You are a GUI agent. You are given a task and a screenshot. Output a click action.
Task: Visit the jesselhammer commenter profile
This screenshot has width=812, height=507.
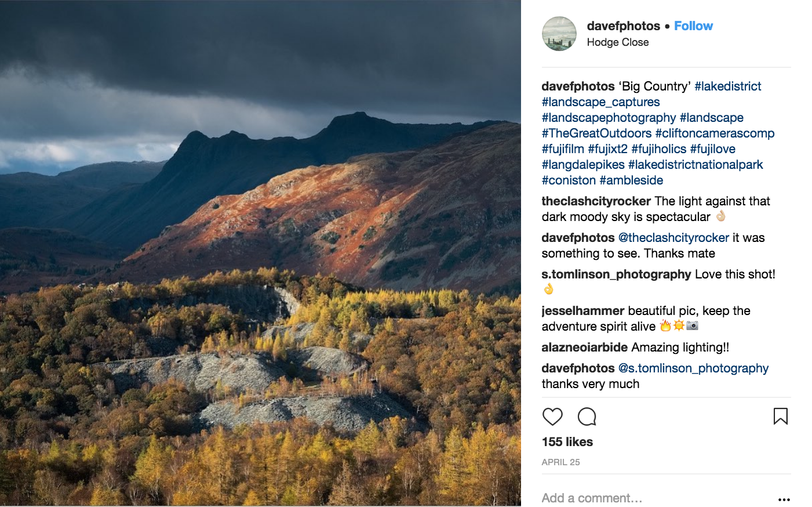pos(583,311)
